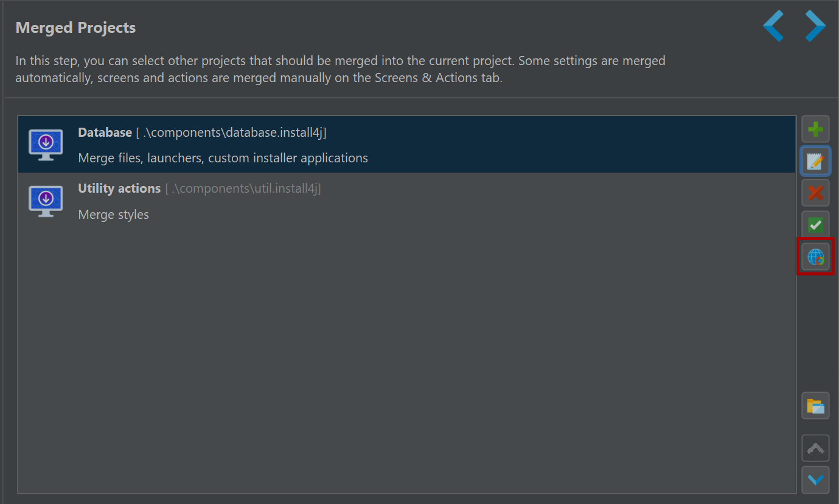The image size is (839, 504).
Task: Click the Database installer monitor icon
Action: coord(46,145)
